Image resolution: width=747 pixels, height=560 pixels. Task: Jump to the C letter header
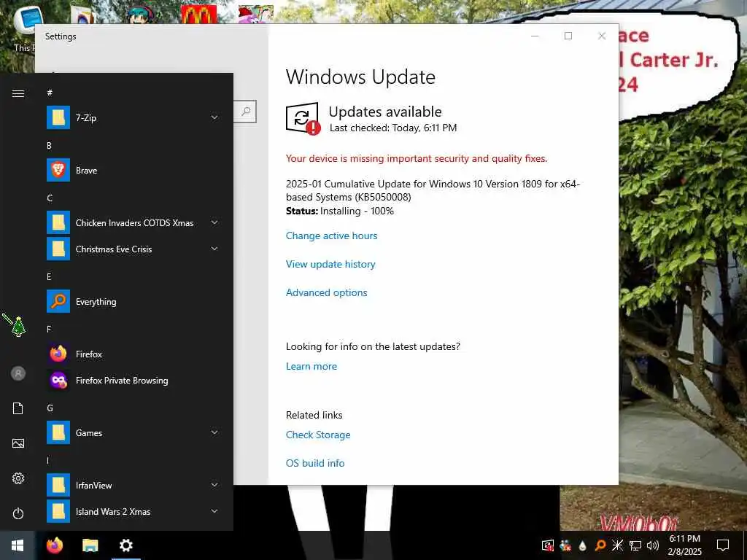click(x=50, y=198)
